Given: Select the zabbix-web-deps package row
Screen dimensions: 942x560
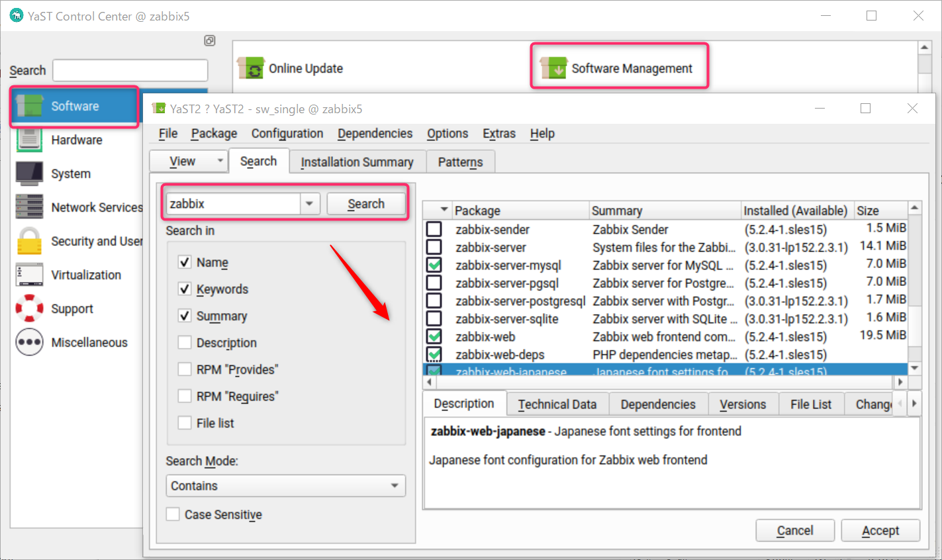Looking at the screenshot, I should (665, 354).
